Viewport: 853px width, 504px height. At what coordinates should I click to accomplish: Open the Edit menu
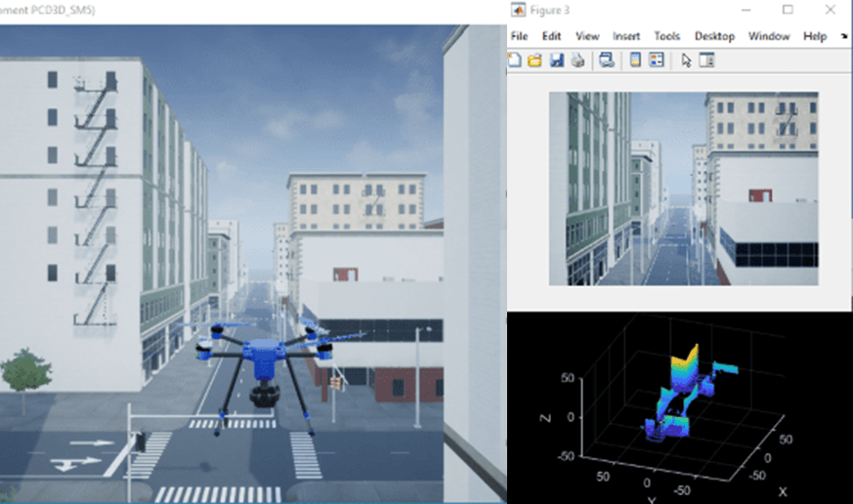pos(552,36)
